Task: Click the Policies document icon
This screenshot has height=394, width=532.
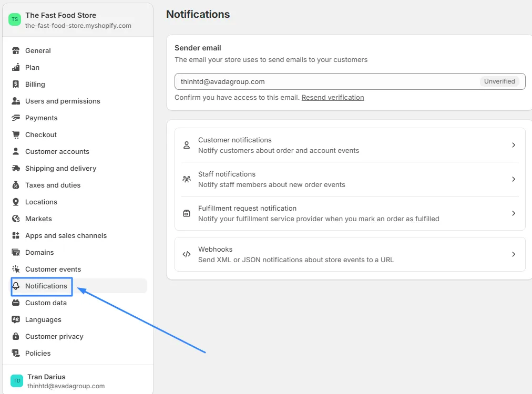Action: (16, 353)
